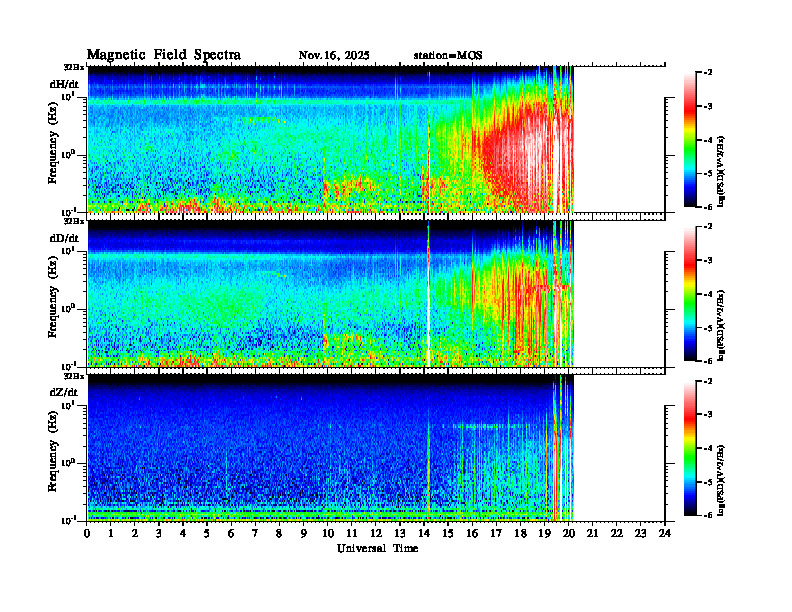
Task: Click the '32Hz' tick of dD/dt panel
Action: [x=74, y=221]
